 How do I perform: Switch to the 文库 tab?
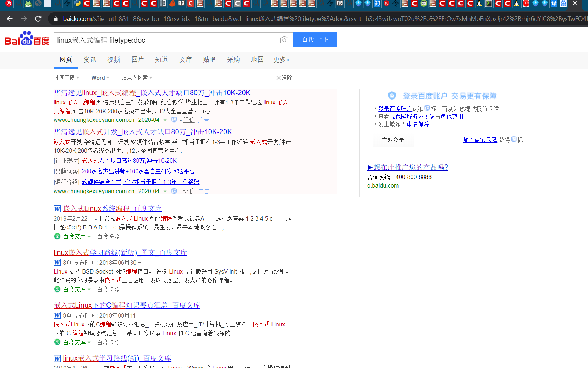(185, 60)
